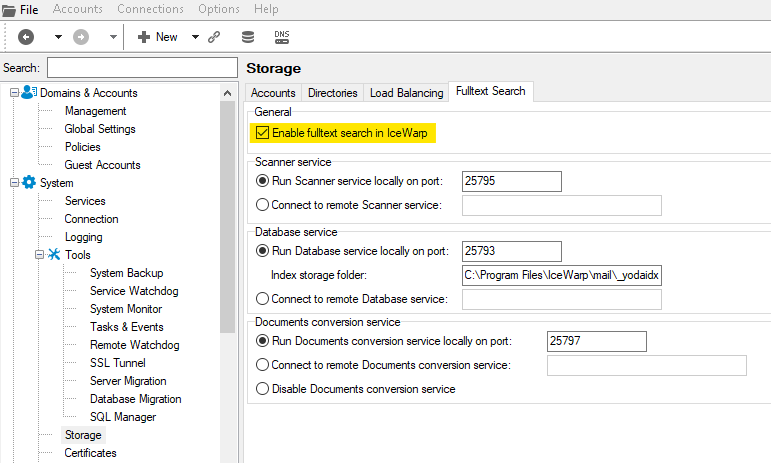Select Run Scanner service locally on port
This screenshot has width=771, height=463.
point(263,181)
